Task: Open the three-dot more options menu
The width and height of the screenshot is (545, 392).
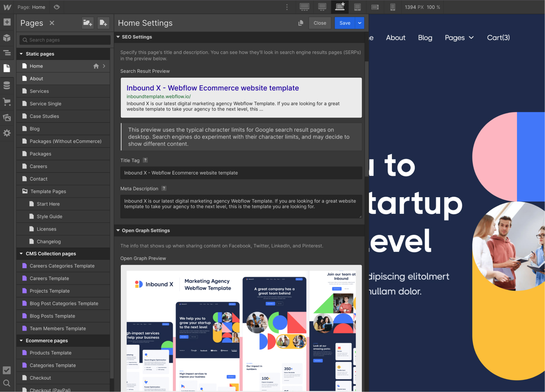Action: [x=287, y=7]
